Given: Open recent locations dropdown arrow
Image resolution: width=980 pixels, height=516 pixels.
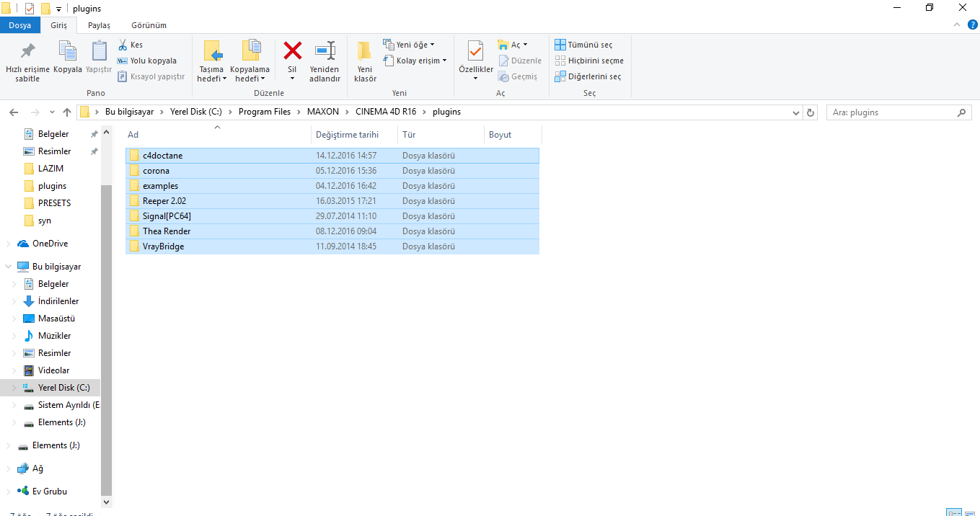Looking at the screenshot, I should 51,112.
